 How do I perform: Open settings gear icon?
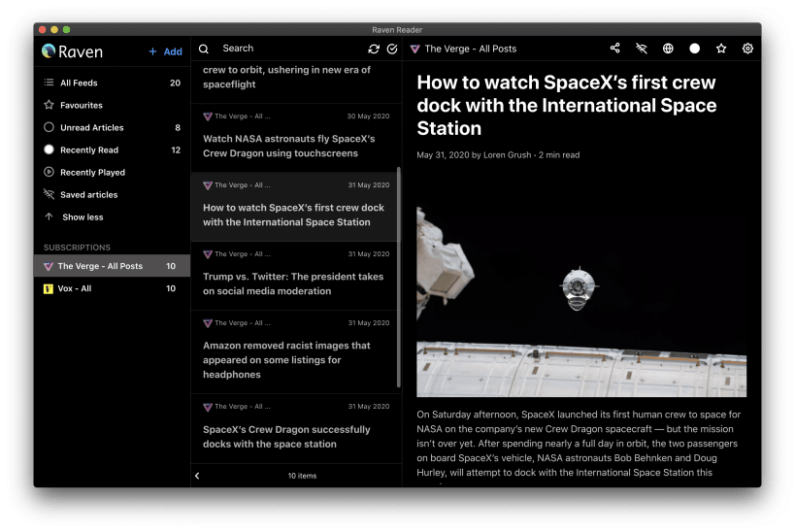747,49
